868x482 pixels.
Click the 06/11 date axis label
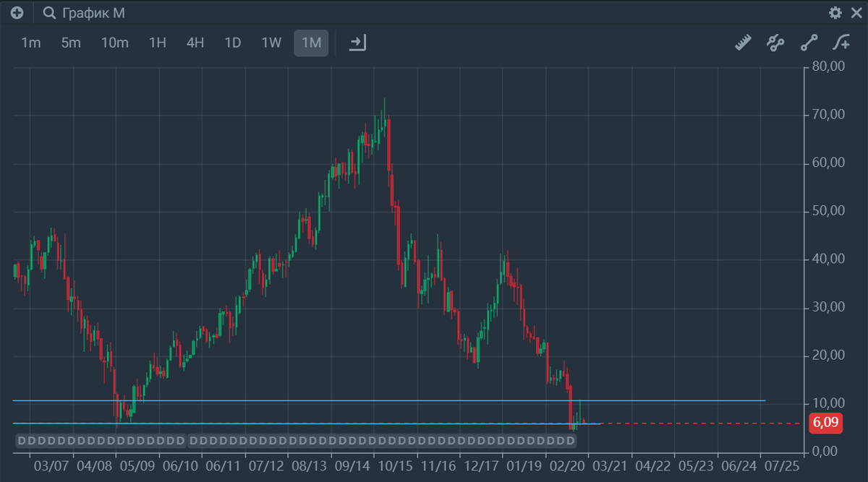223,466
